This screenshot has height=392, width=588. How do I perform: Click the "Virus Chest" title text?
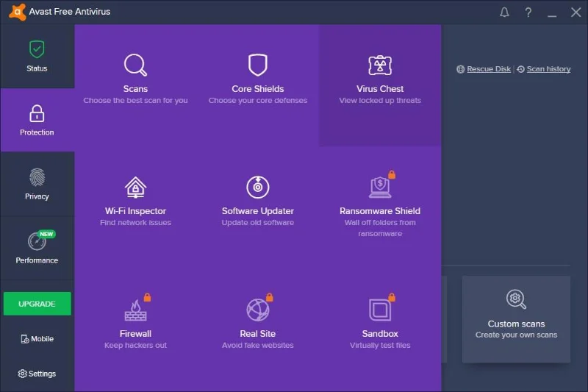[380, 89]
